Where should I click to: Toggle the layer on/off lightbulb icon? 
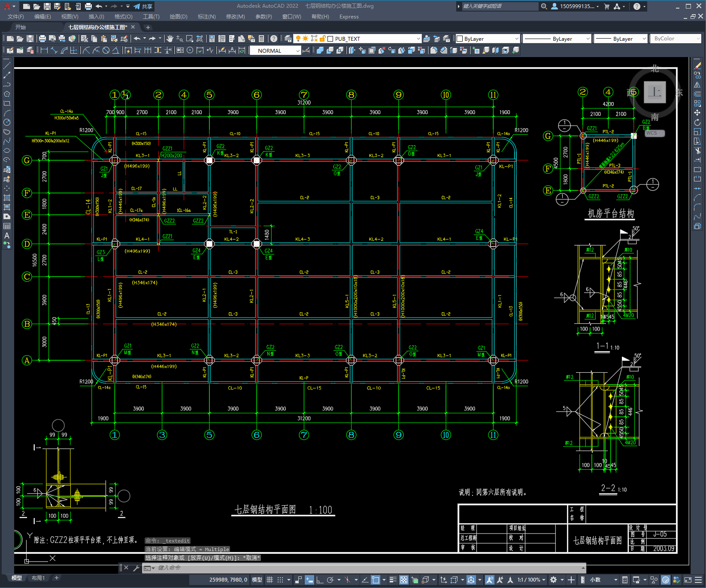[298, 39]
